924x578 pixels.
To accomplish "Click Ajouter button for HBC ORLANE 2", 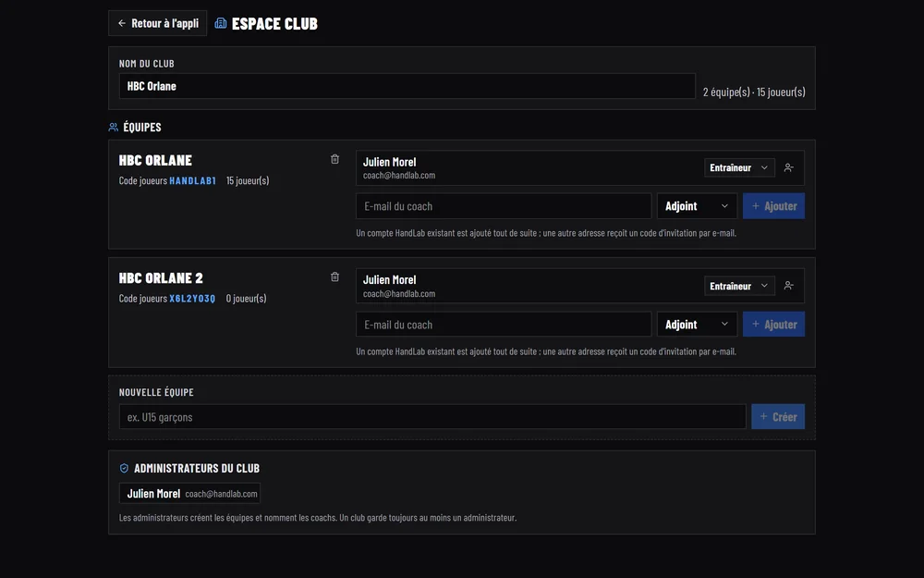I will click(x=773, y=325).
